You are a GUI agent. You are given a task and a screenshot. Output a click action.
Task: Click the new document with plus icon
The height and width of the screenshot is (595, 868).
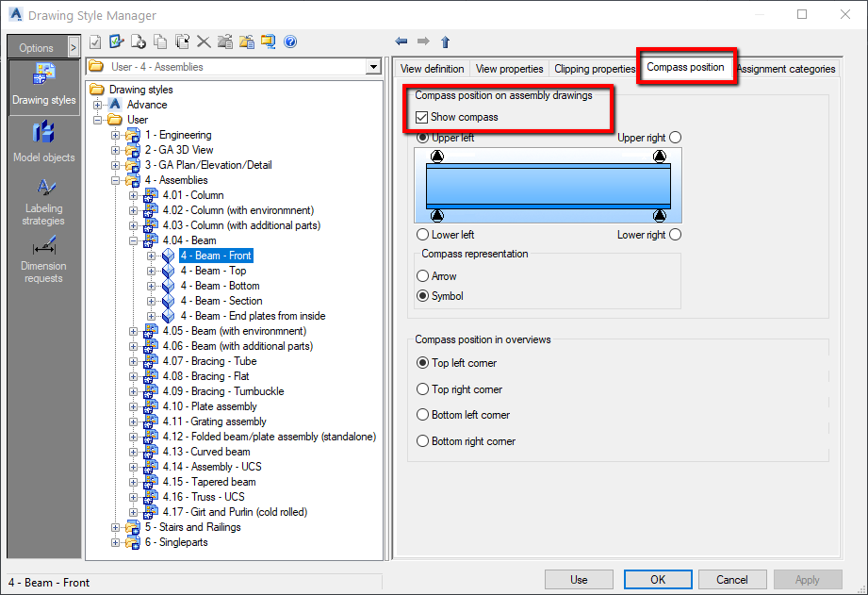[x=138, y=41]
